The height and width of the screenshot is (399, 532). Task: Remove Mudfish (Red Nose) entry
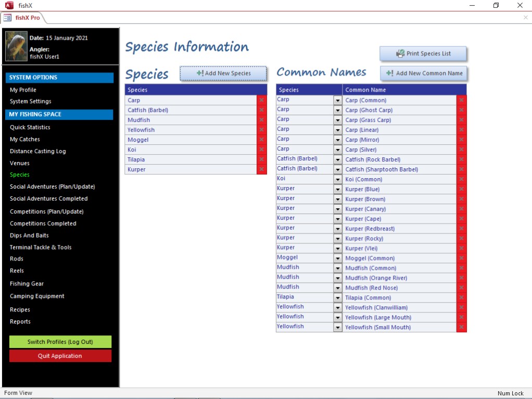pos(461,288)
